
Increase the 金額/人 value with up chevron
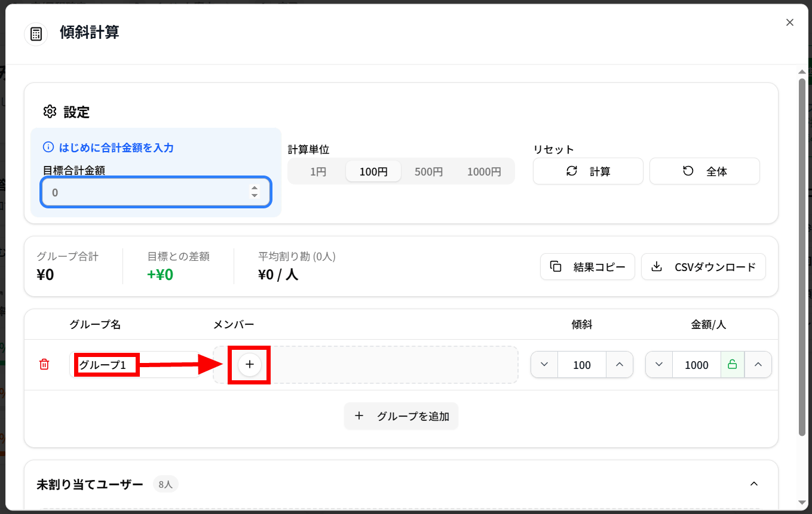[x=758, y=365]
